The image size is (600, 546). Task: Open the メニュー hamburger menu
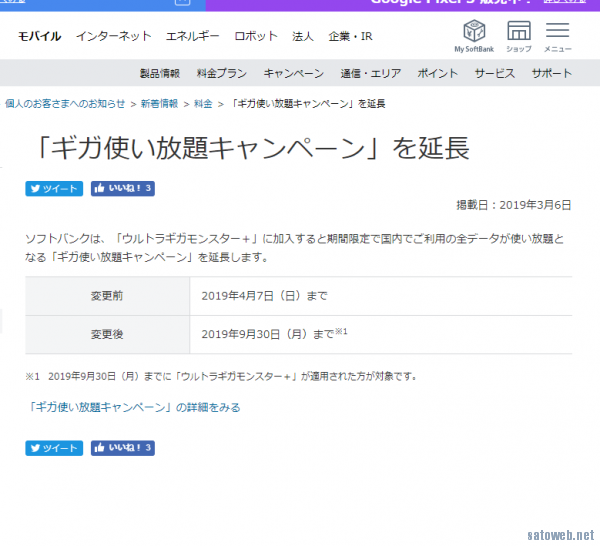[558, 34]
